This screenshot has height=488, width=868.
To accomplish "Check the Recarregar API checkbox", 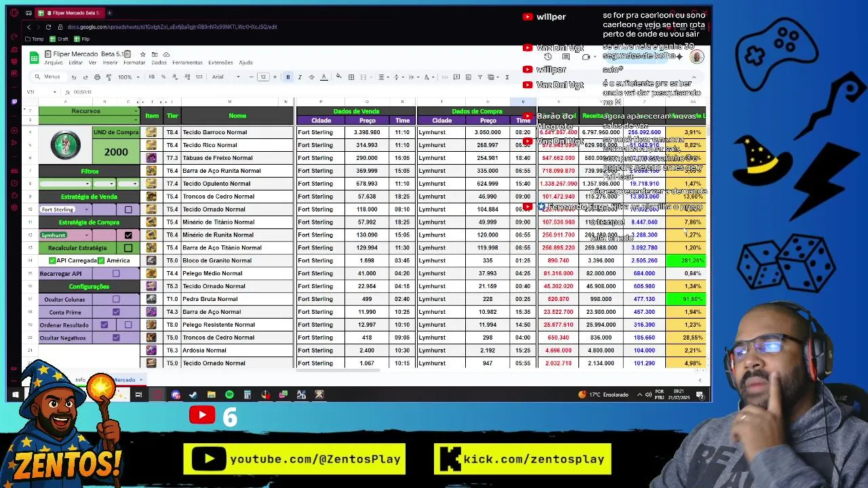I will tap(116, 274).
